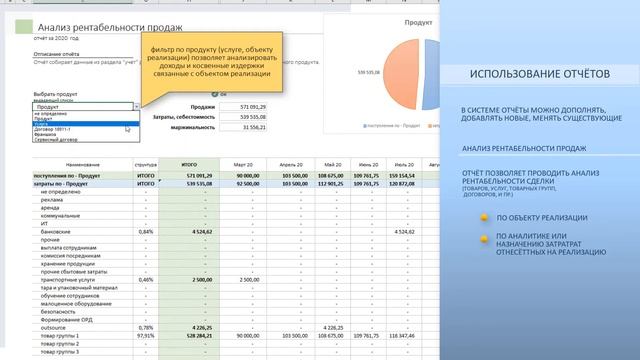Click the 'малоценное оборудование' row label
The height and width of the screenshot is (360, 640).
click(76, 304)
